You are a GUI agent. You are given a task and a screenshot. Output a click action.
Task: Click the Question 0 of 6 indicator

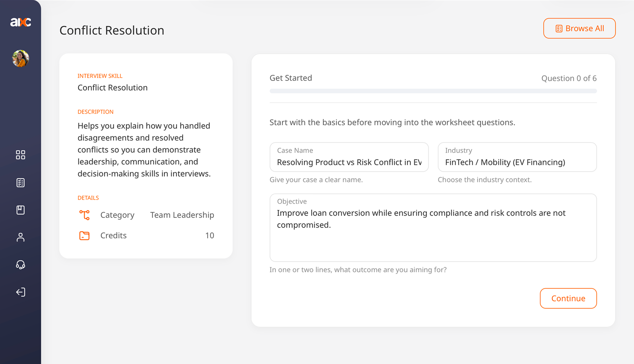click(569, 78)
